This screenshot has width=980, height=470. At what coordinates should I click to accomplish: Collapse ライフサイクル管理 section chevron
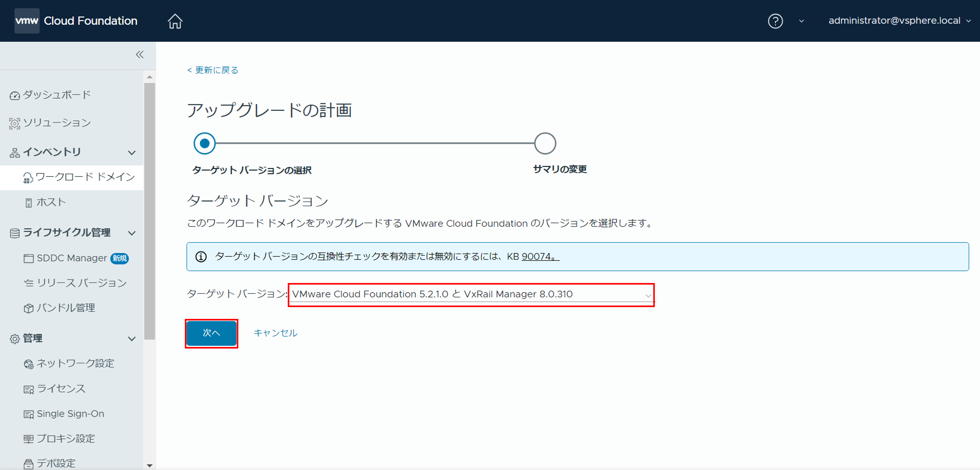(132, 233)
